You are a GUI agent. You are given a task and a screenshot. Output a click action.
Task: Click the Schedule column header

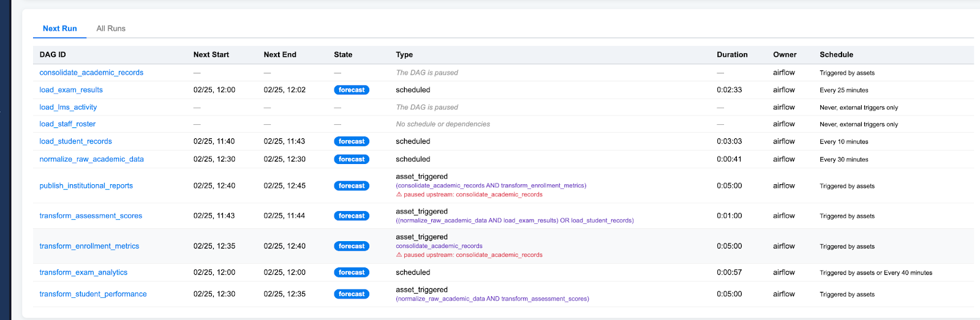[x=836, y=54]
